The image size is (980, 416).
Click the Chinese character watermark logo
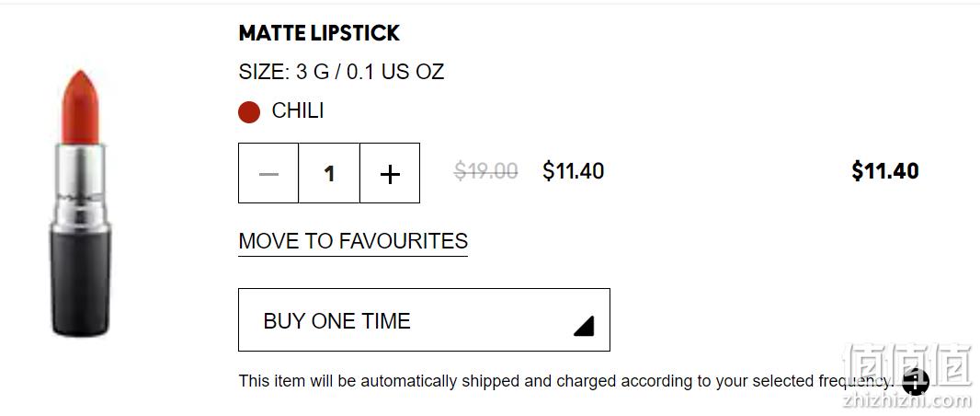tap(906, 364)
